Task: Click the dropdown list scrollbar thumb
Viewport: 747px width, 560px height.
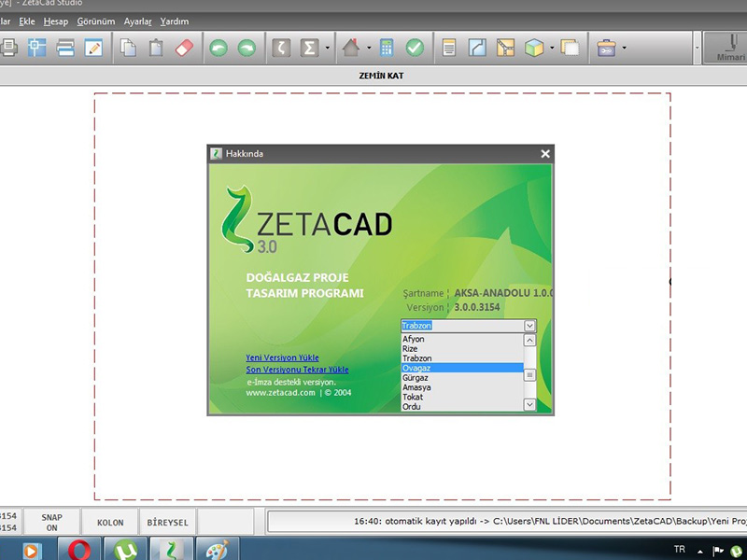Action: (x=529, y=375)
